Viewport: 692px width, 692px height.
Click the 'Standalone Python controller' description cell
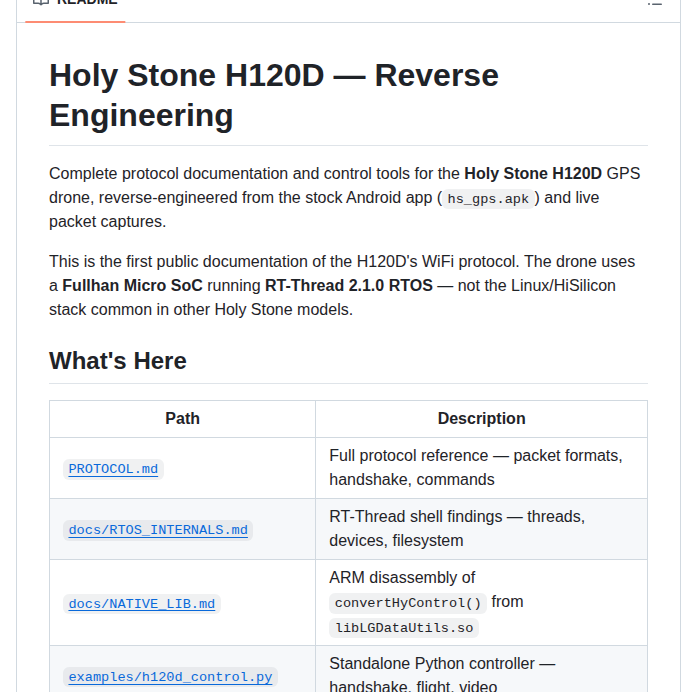point(481,670)
